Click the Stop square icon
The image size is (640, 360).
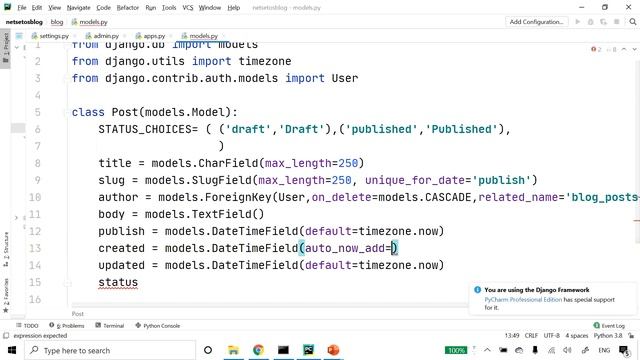coord(616,22)
